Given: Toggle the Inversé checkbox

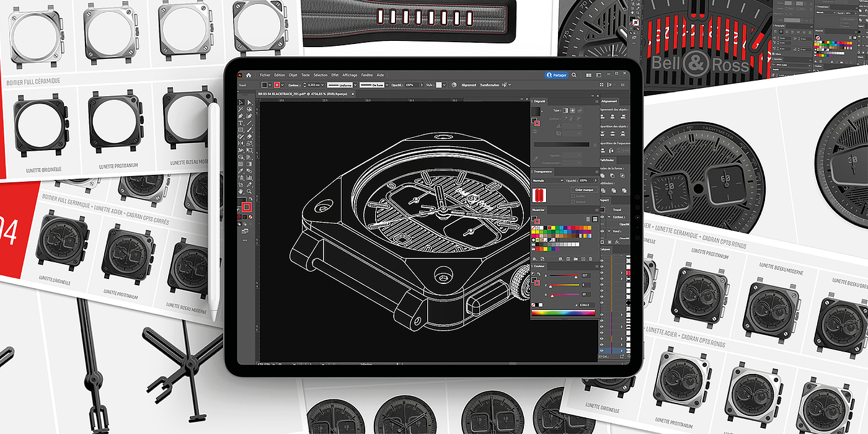Looking at the screenshot, I should 573,201.
